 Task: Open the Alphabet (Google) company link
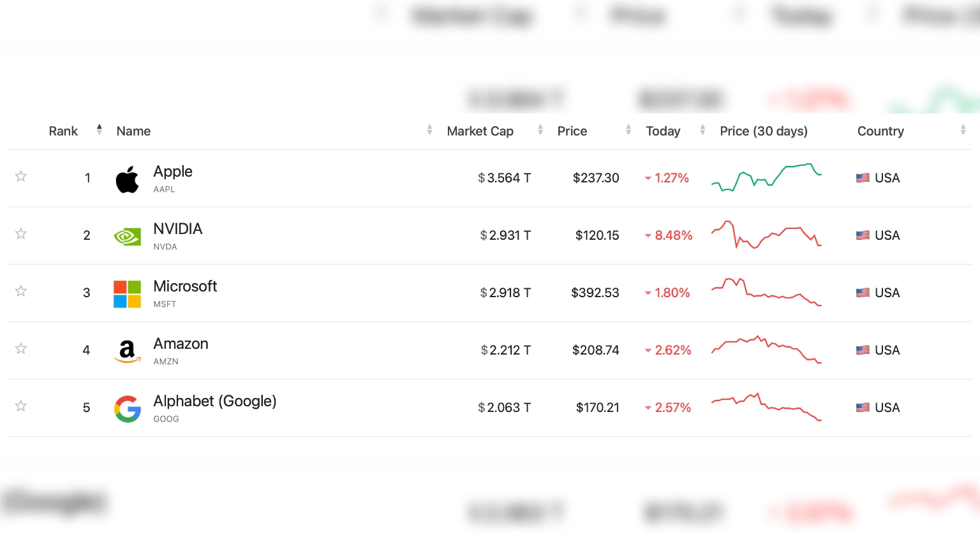coord(214,401)
